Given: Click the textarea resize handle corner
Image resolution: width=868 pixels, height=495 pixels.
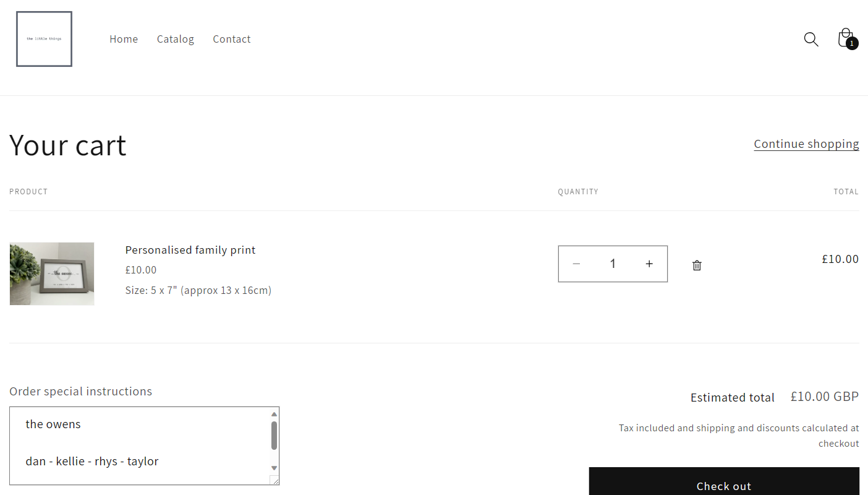Looking at the screenshot, I should tap(274, 480).
